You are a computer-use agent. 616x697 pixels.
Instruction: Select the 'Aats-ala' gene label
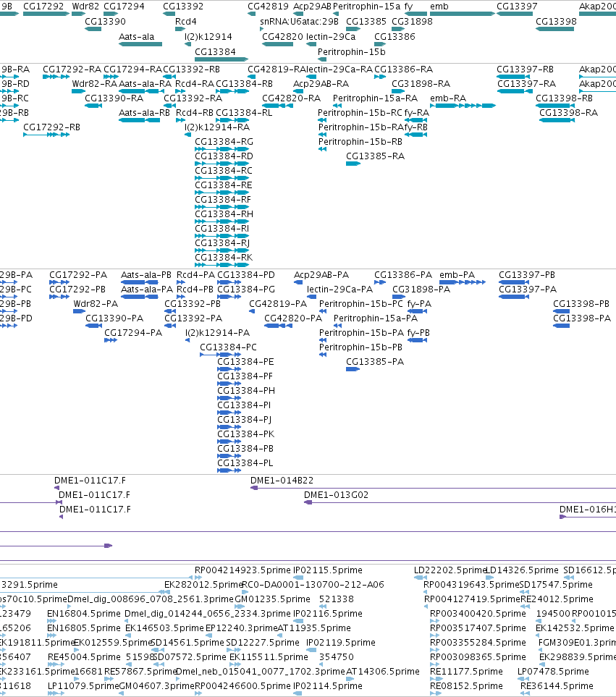pyautogui.click(x=136, y=36)
